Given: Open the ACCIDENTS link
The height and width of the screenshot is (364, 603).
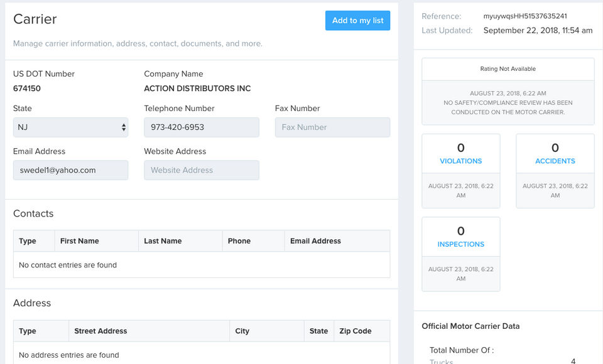Looking at the screenshot, I should 555,161.
